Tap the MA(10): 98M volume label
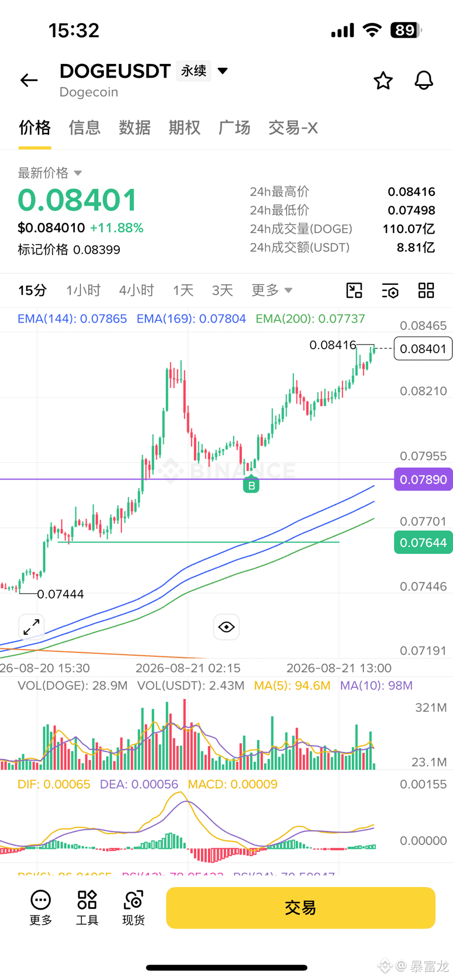 pyautogui.click(x=376, y=686)
